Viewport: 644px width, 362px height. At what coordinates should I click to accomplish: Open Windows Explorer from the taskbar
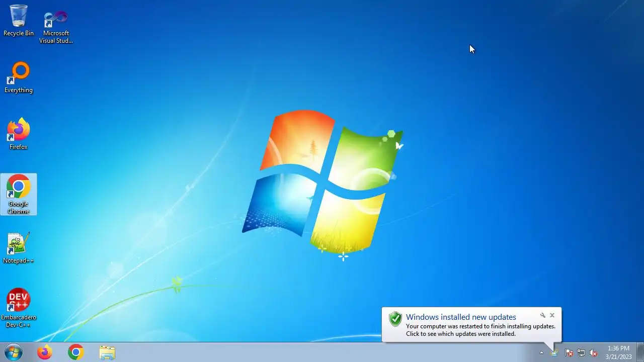coord(107,352)
